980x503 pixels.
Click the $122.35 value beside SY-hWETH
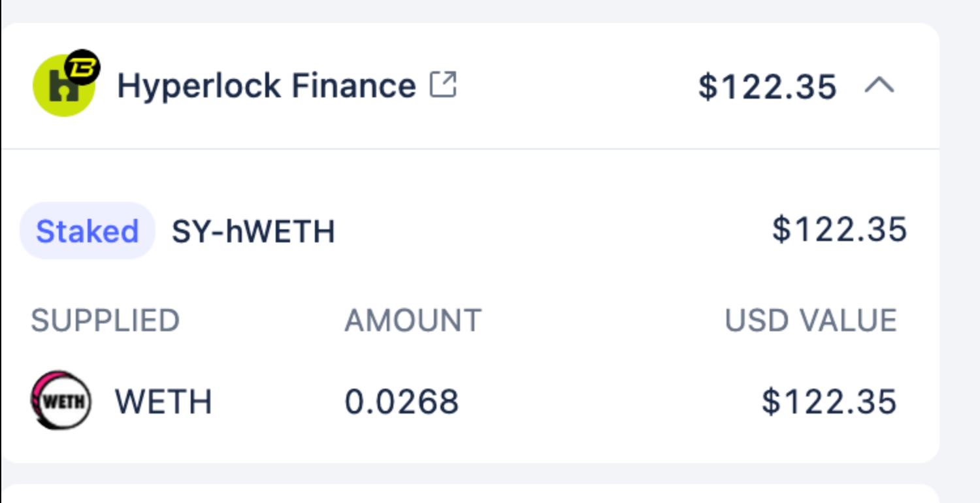pos(839,230)
